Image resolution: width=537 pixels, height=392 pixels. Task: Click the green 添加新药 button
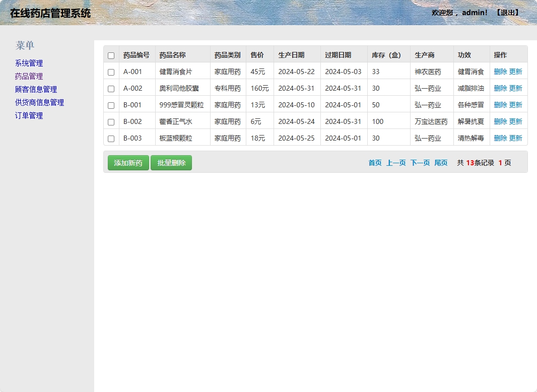click(x=128, y=162)
